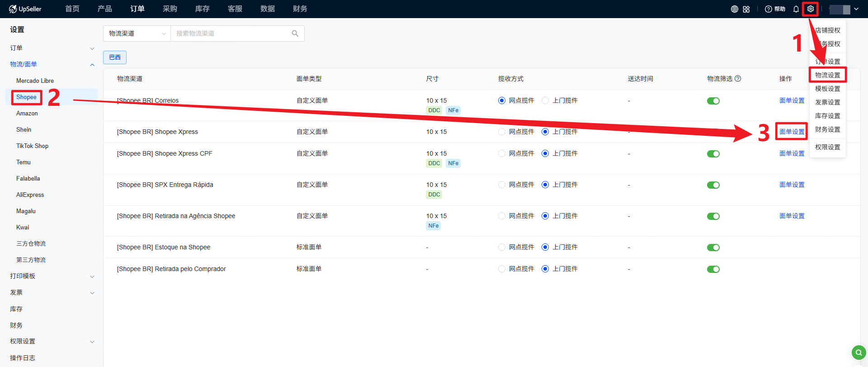
Task: Open the apps grid icon
Action: 746,9
